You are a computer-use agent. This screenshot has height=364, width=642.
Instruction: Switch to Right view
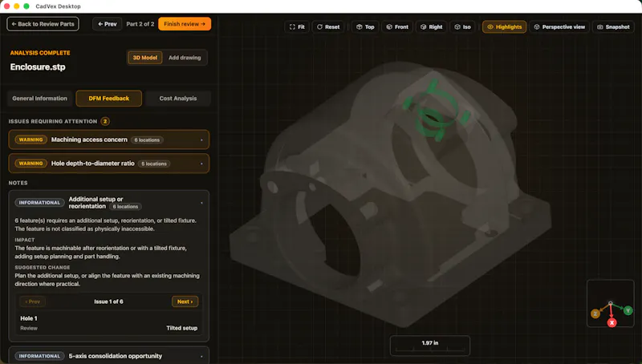click(x=432, y=27)
